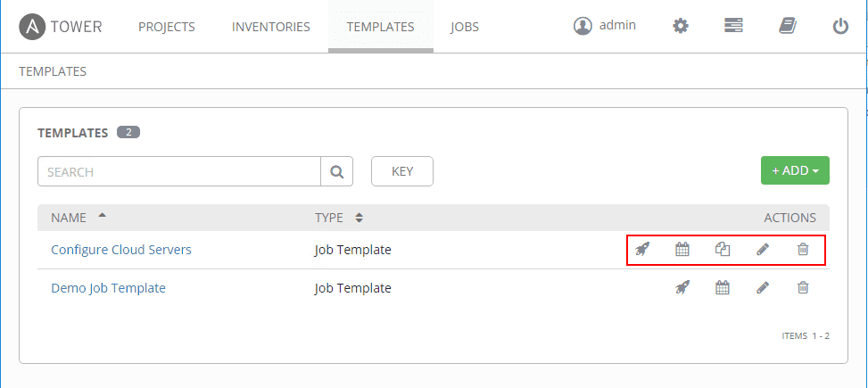This screenshot has width=868, height=388.
Task: Open the activity stream icon
Action: (x=733, y=26)
